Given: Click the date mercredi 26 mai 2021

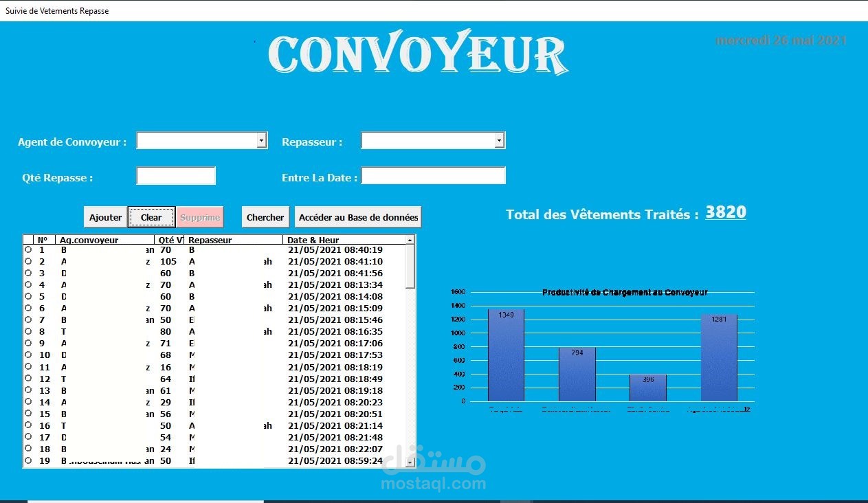Looking at the screenshot, I should 781,41.
